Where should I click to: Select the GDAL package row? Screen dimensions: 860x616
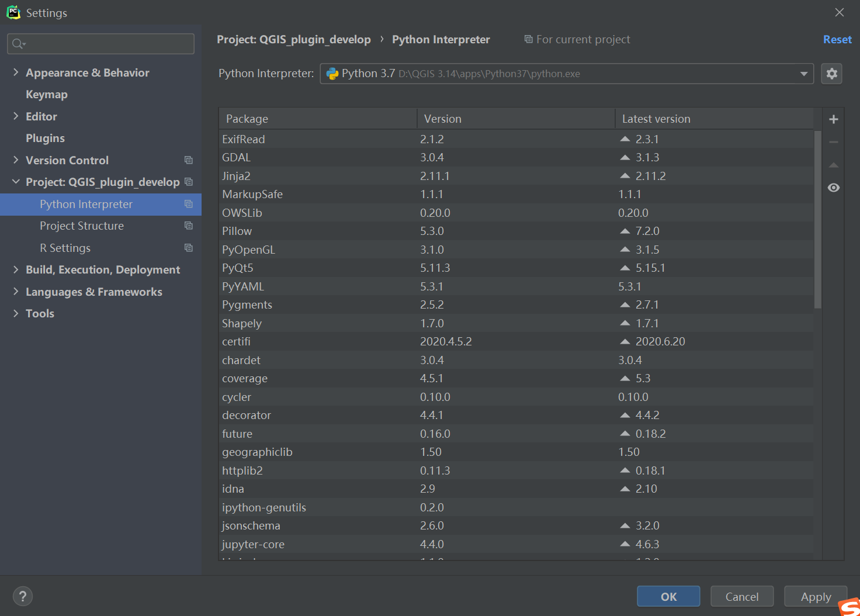pyautogui.click(x=516, y=157)
